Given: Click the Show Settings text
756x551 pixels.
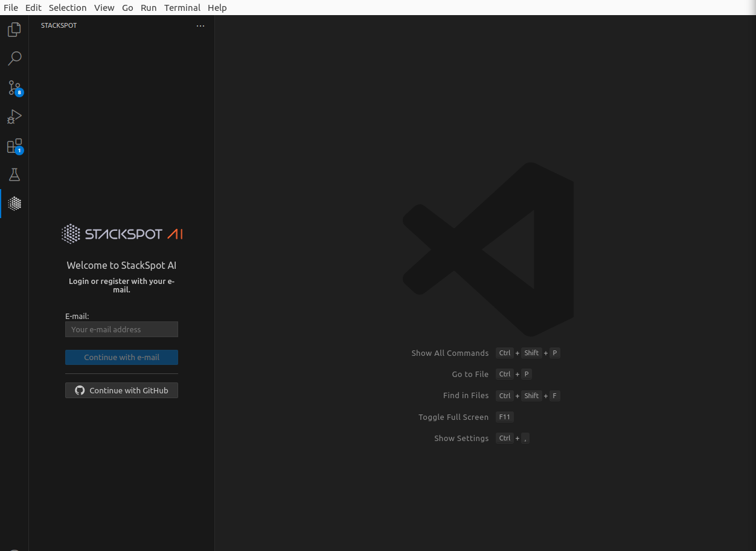Looking at the screenshot, I should 461,438.
